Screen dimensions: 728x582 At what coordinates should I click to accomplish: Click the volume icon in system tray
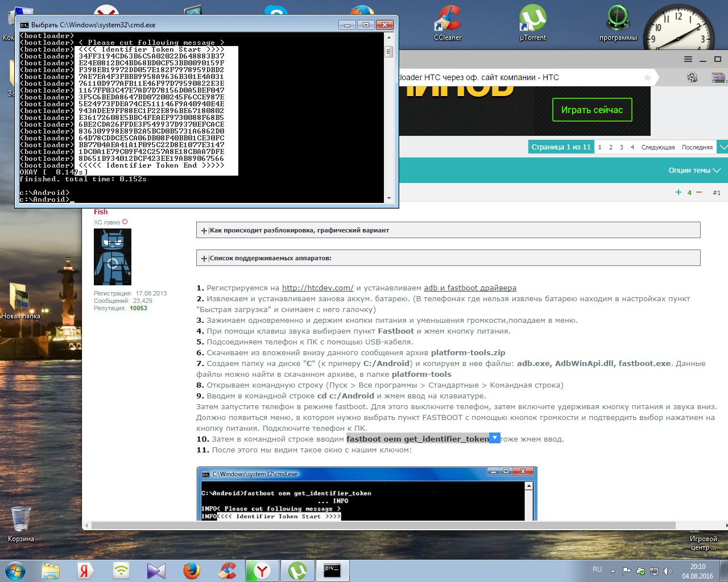point(667,571)
